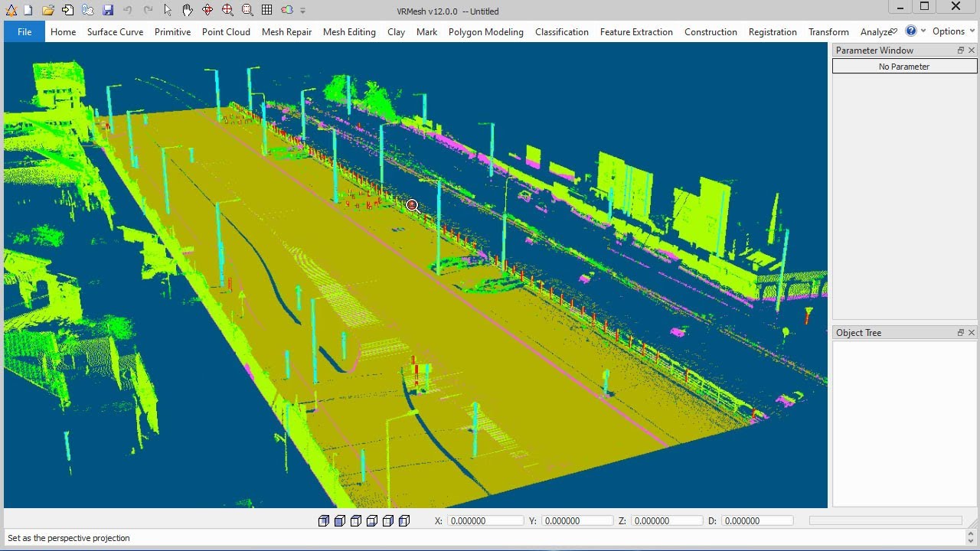Click the sixth view cube icon
The width and height of the screenshot is (980, 551).
coord(404,521)
